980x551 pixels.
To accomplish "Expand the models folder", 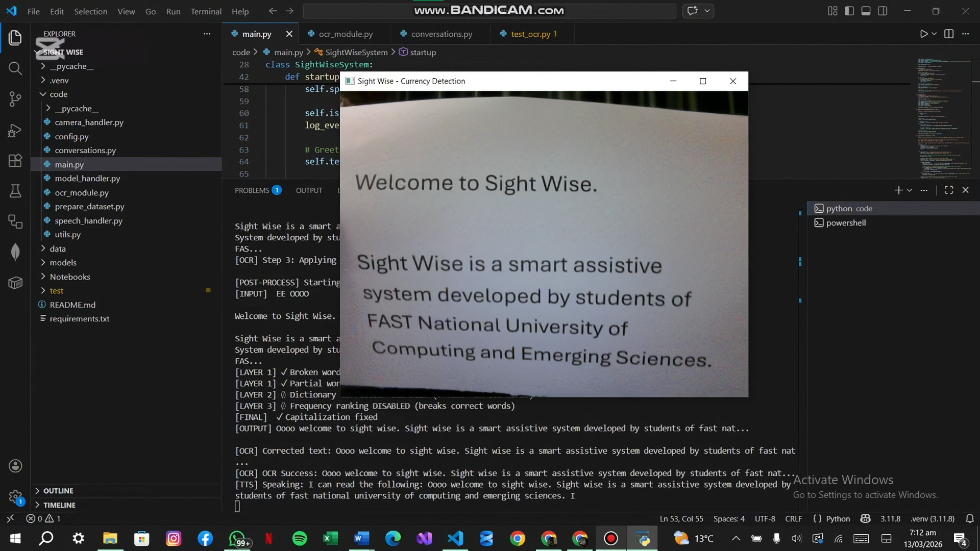I will pyautogui.click(x=63, y=263).
